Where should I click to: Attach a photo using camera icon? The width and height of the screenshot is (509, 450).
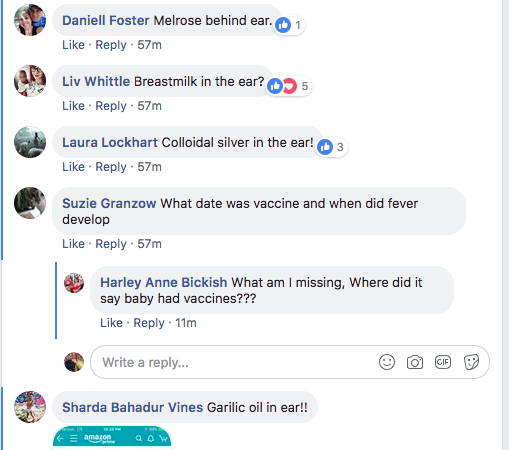[415, 362]
